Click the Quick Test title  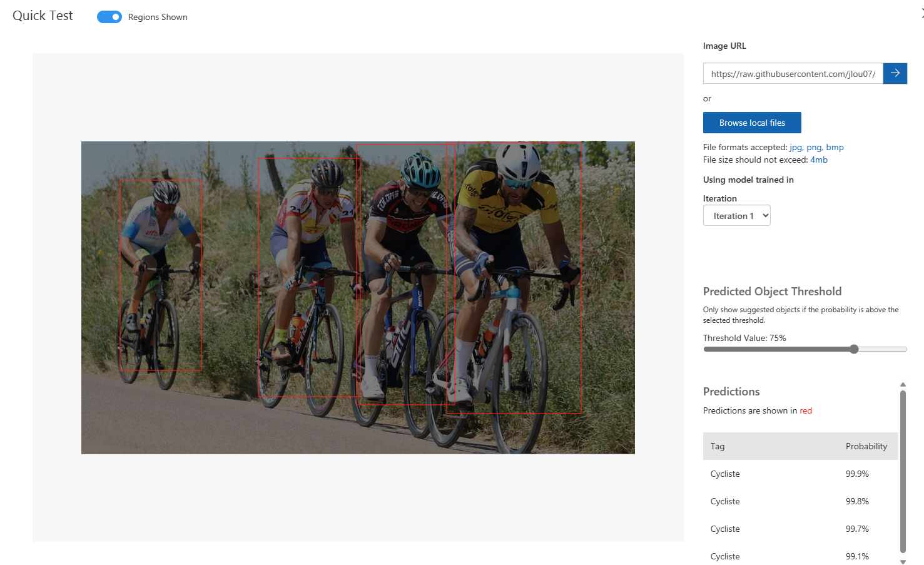[x=43, y=16]
